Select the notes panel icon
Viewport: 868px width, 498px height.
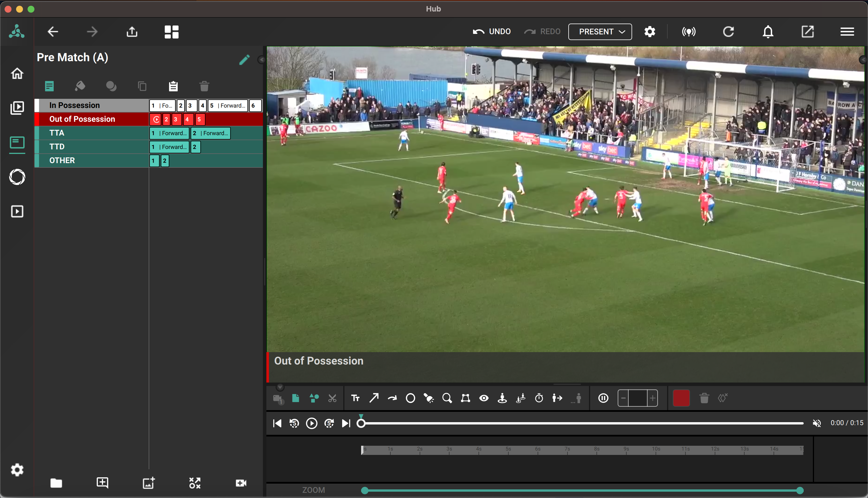[49, 86]
